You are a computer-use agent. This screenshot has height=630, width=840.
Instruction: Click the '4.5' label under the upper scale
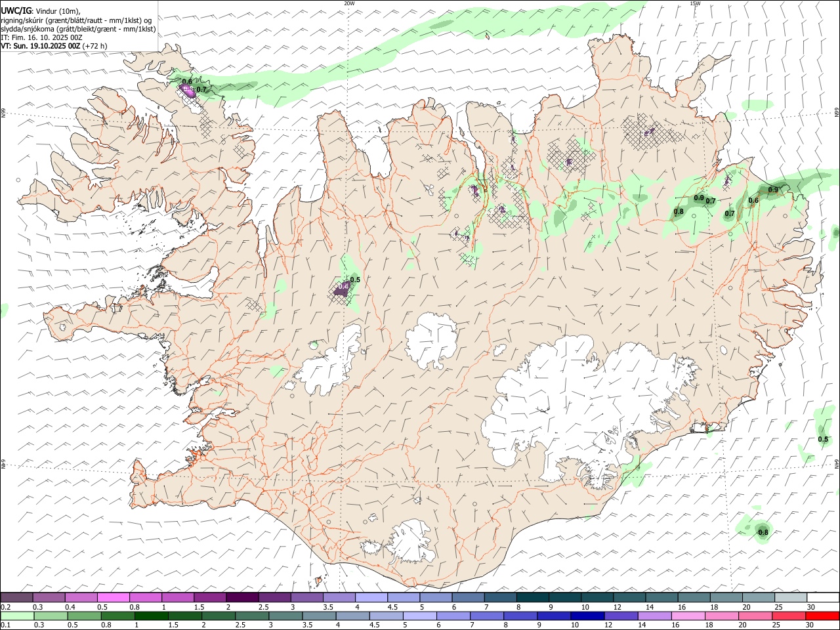click(x=392, y=607)
